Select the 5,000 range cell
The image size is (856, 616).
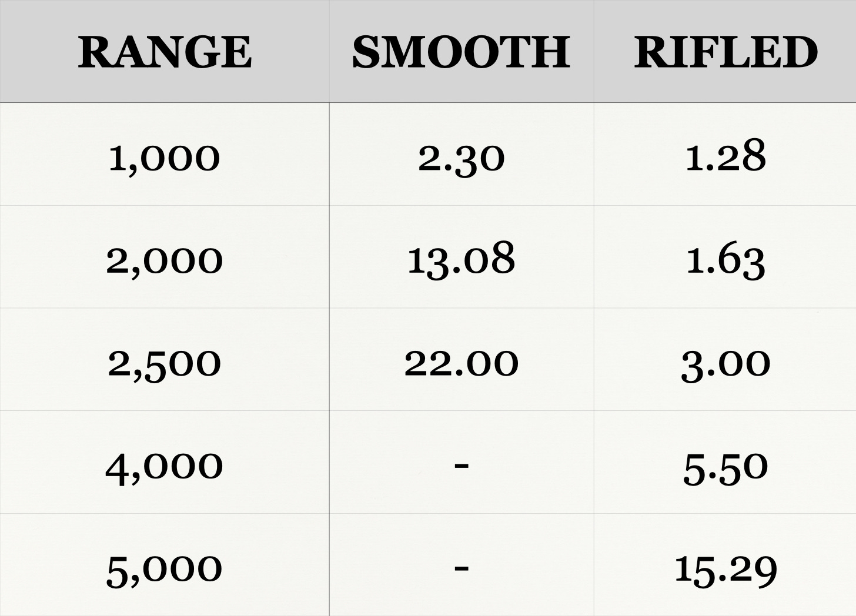(165, 565)
